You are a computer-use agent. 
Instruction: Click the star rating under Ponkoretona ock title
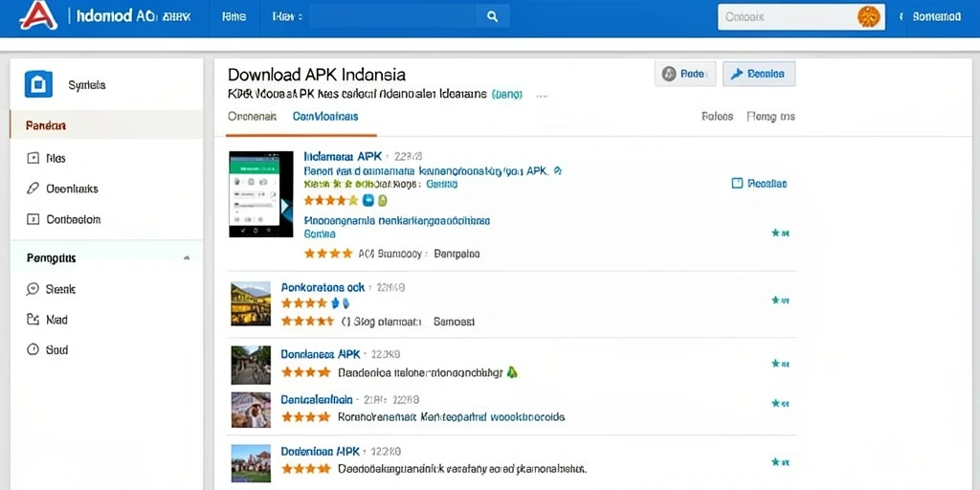click(304, 303)
